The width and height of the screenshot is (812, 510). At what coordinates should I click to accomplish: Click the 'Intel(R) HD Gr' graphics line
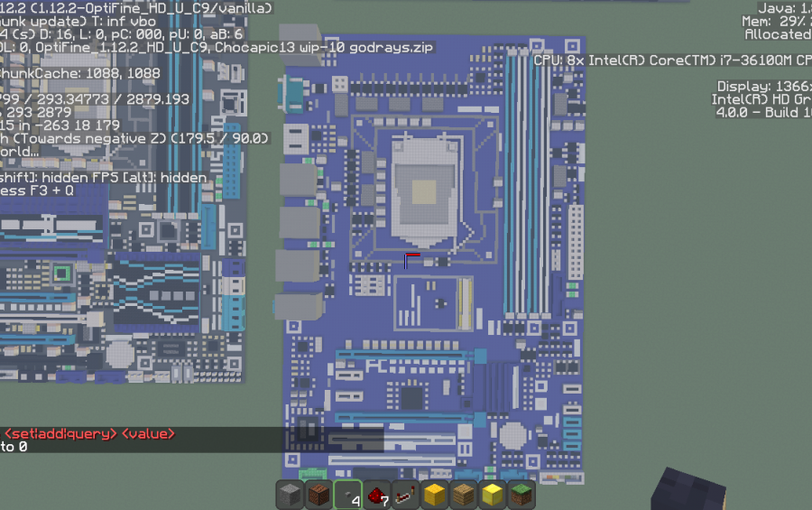(761, 99)
